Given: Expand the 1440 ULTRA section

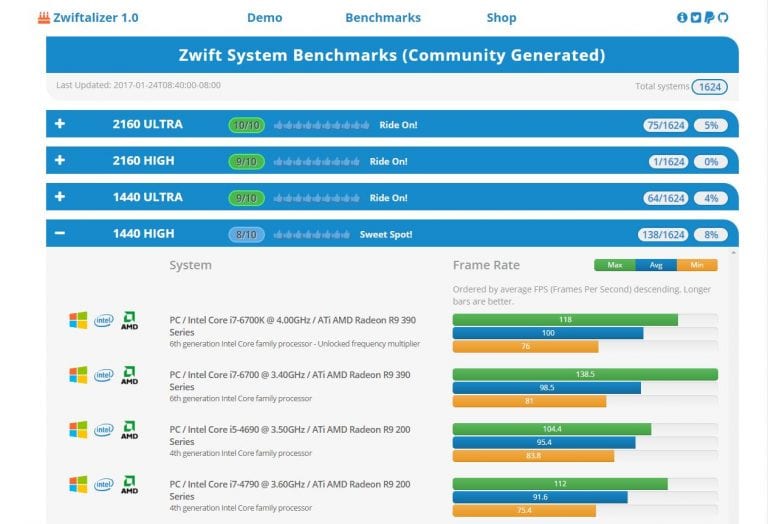Looking at the screenshot, I should tap(60, 196).
